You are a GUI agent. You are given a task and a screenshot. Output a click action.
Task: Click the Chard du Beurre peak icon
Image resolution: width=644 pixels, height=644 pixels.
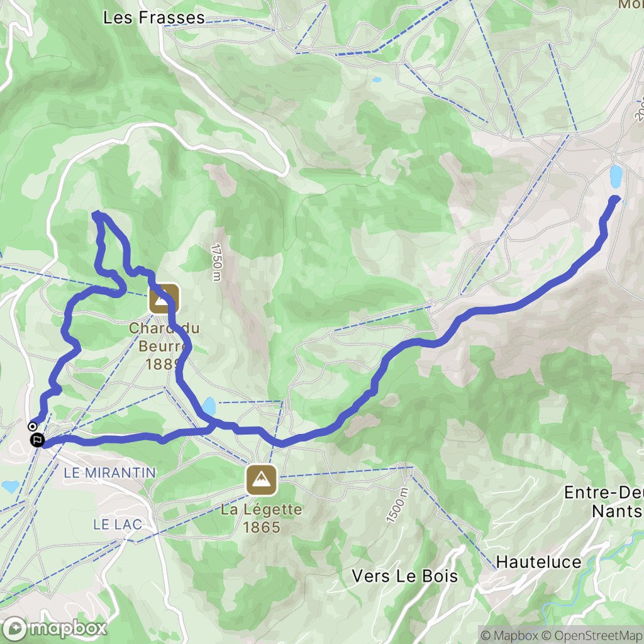pos(164,299)
